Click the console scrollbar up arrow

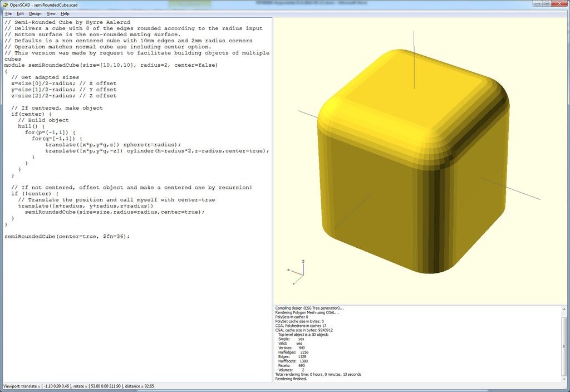pyautogui.click(x=564, y=309)
